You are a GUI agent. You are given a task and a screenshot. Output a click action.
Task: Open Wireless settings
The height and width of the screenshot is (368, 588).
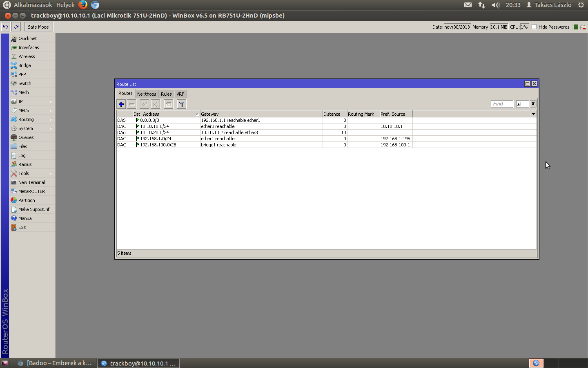(x=32, y=56)
